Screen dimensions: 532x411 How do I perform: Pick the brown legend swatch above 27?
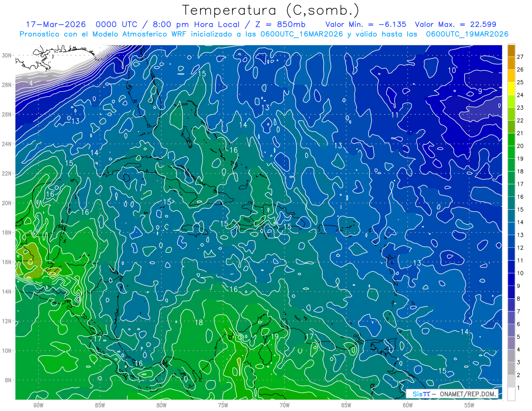(511, 50)
